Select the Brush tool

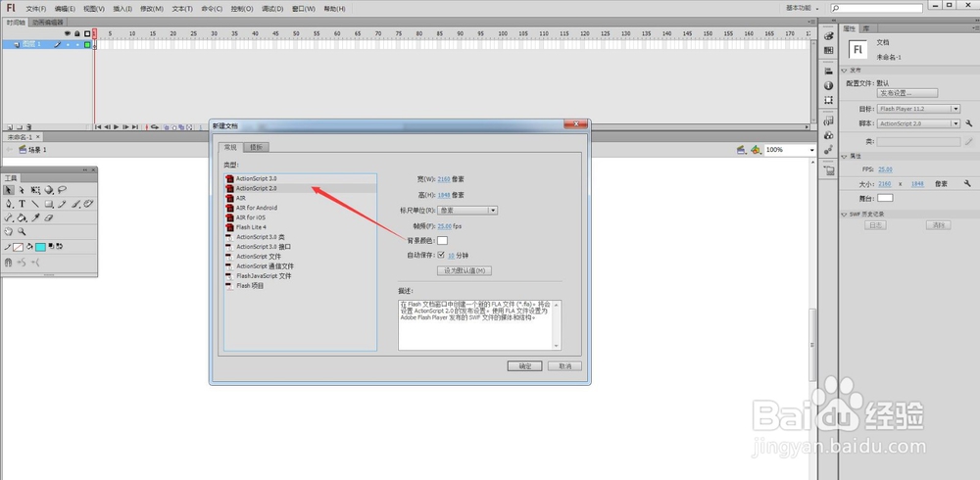pos(75,204)
